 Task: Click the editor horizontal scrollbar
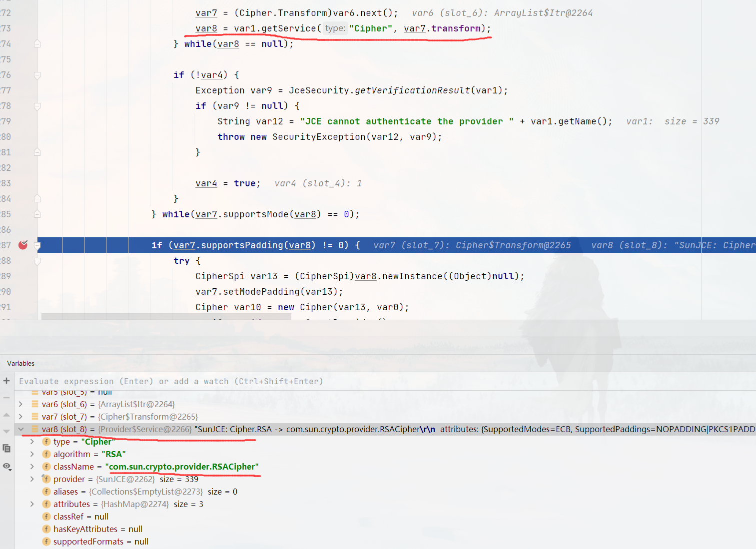point(166,316)
